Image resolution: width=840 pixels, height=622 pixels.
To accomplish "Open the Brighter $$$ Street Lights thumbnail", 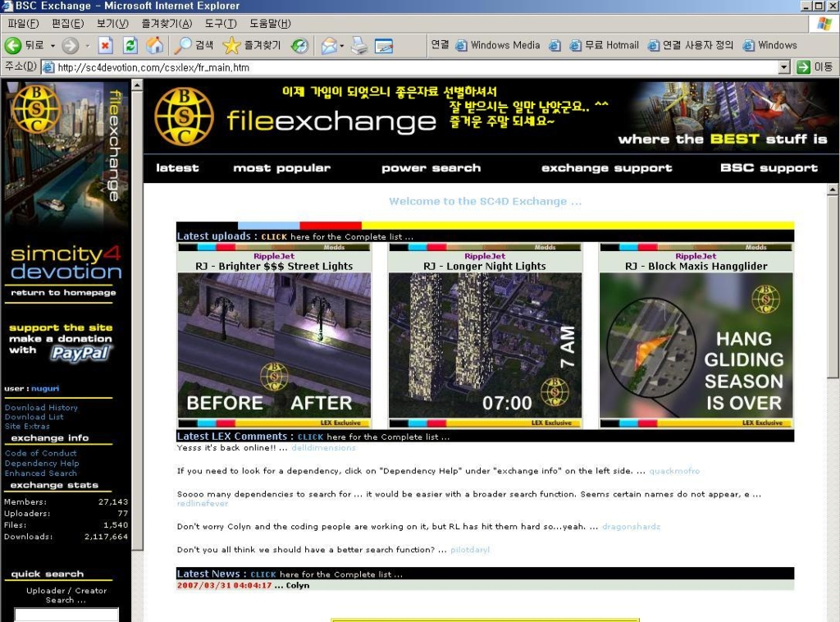I will [x=274, y=345].
